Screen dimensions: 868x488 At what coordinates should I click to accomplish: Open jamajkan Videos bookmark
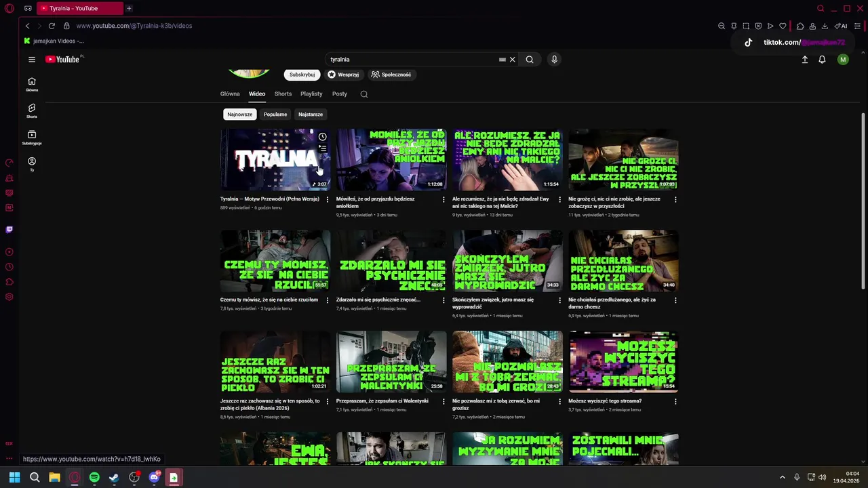[x=54, y=41]
